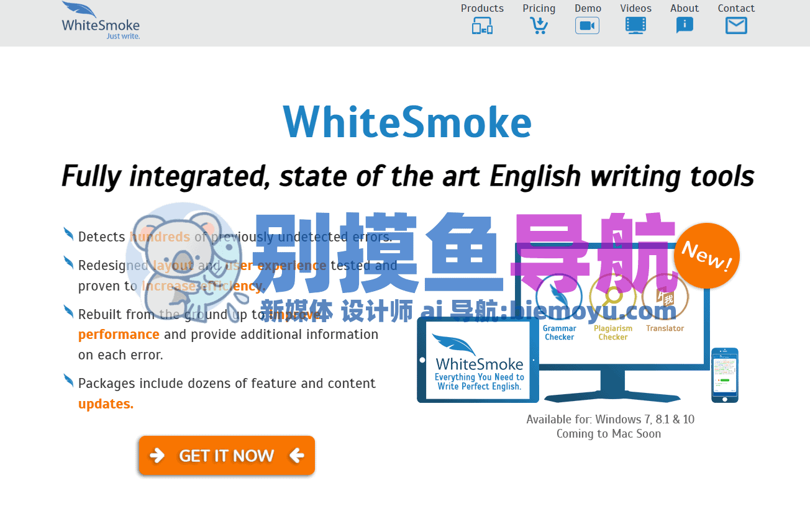
Task: Select the Videos menu label
Action: [x=635, y=8]
